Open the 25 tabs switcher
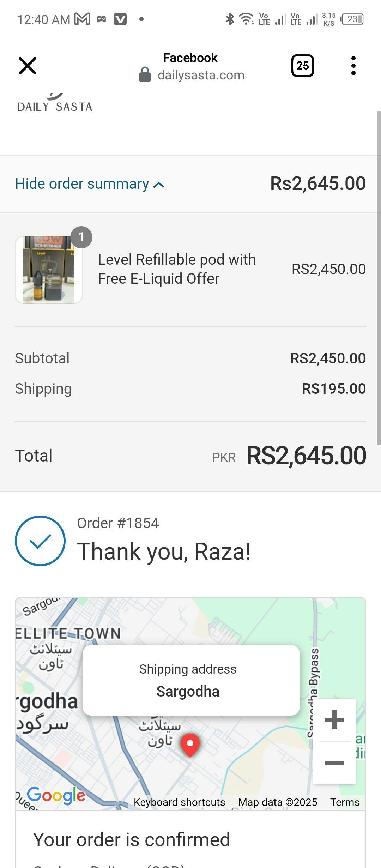The height and width of the screenshot is (868, 381). tap(302, 66)
